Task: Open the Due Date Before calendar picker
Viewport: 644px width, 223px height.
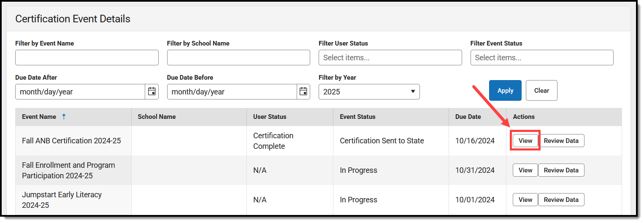Action: coord(303,91)
